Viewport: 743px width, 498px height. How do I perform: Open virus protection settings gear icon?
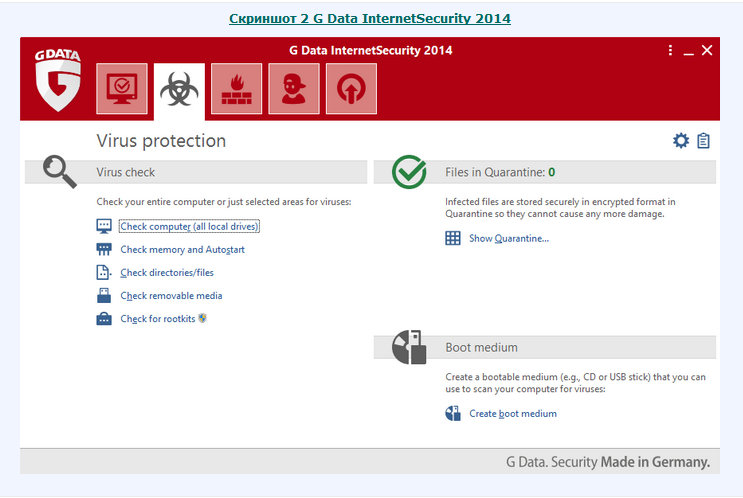[681, 141]
